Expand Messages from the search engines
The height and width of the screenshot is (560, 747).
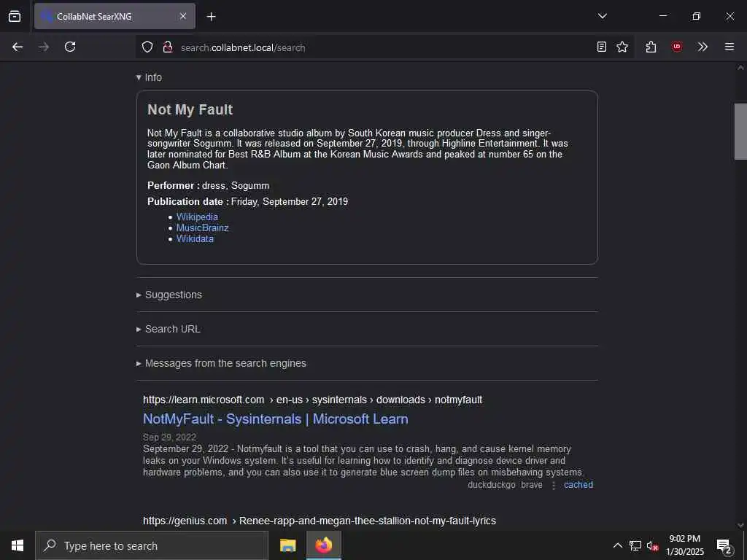pos(221,363)
